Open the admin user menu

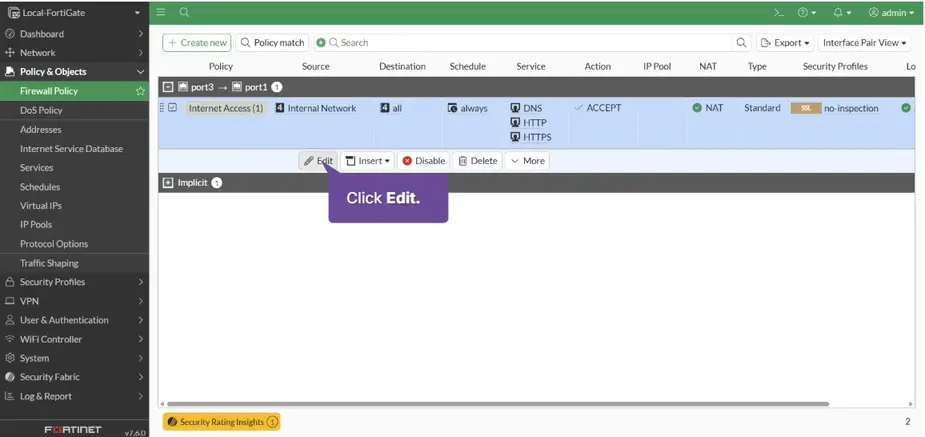tap(891, 12)
